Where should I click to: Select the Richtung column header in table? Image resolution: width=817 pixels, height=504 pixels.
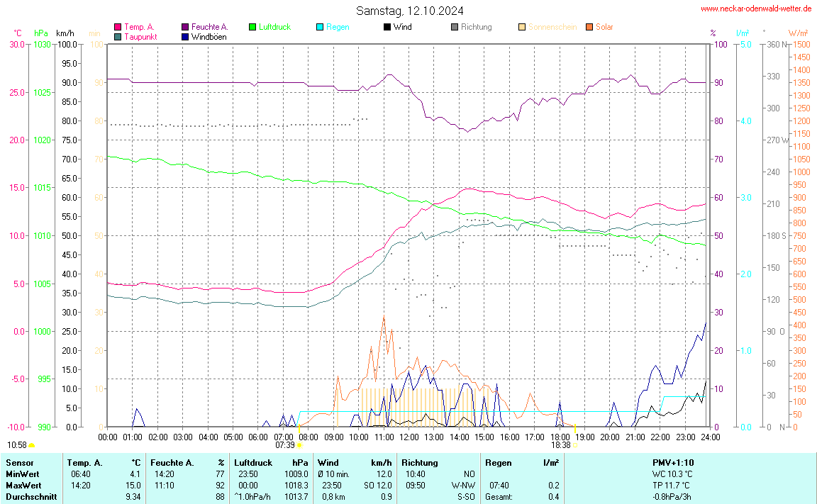tap(421, 462)
